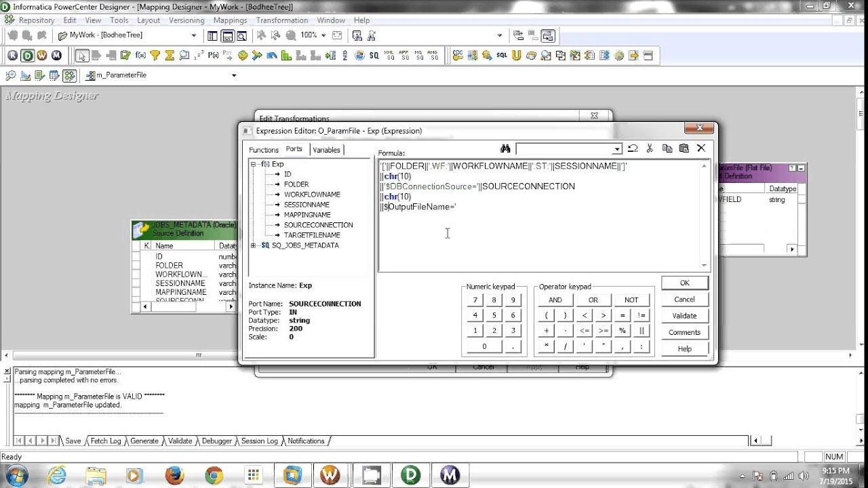868x488 pixels.
Task: Open the Transformation menu
Action: coord(282,20)
